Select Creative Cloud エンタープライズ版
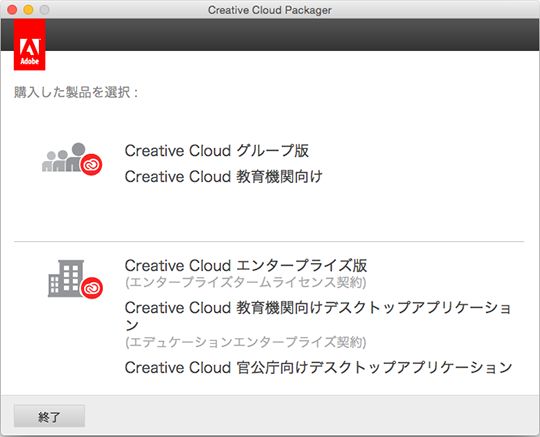 246,266
